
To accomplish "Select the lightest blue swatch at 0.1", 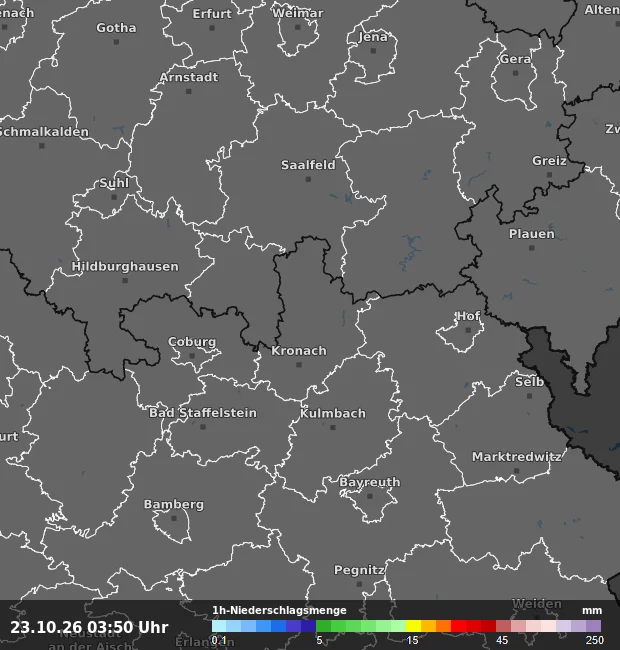I will pos(219,626).
